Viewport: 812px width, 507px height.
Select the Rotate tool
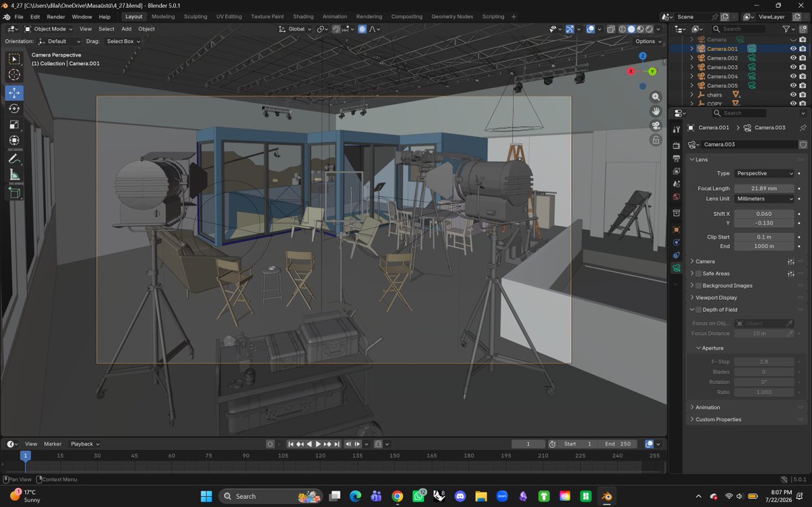tap(14, 108)
